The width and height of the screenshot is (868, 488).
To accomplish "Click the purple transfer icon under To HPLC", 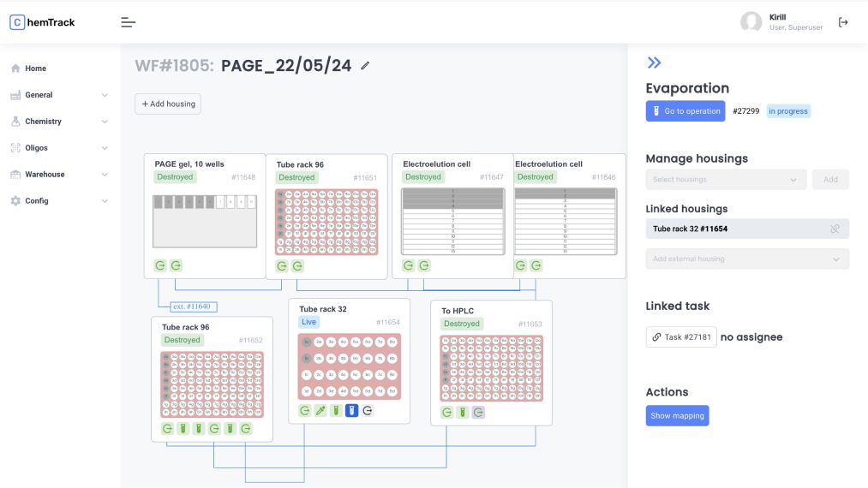I will click(478, 412).
